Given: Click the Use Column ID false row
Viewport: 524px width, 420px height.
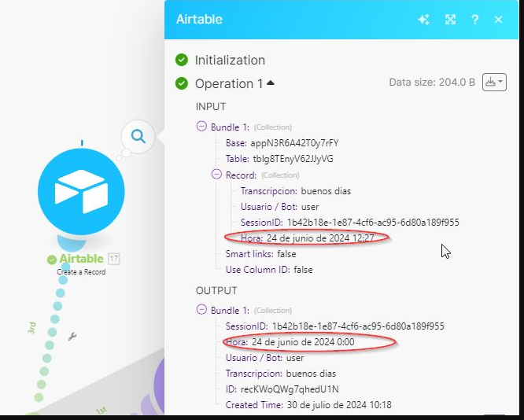Looking at the screenshot, I should [x=269, y=270].
